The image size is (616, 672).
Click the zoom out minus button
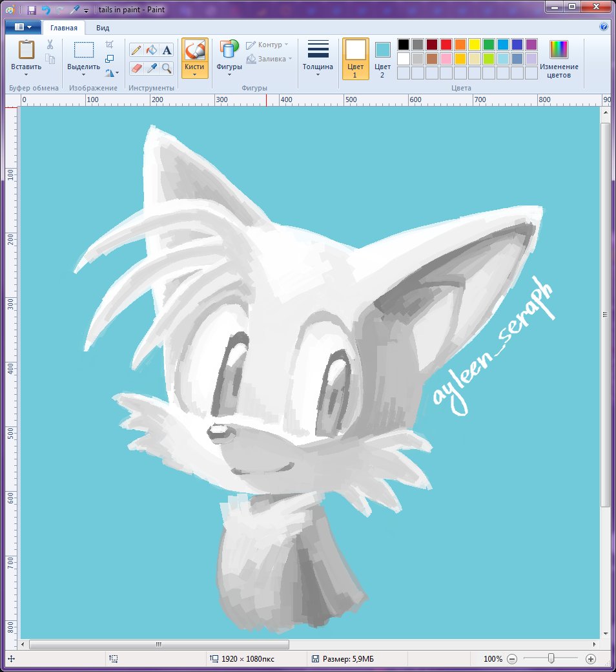pyautogui.click(x=512, y=658)
